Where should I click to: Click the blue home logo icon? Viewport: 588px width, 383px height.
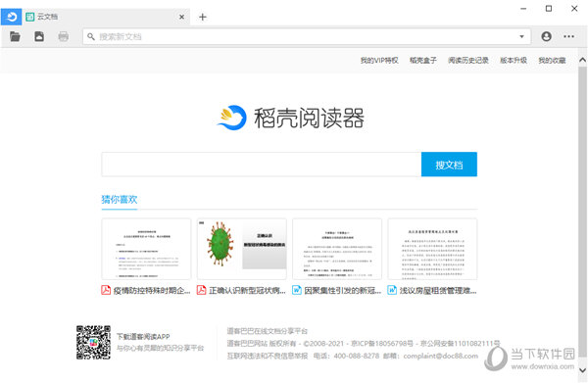tap(11, 17)
